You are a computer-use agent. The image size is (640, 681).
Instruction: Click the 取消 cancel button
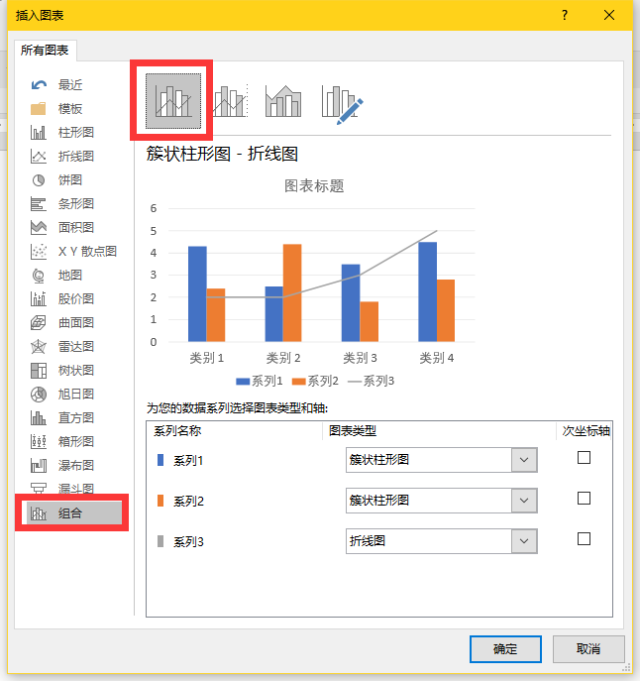(588, 649)
